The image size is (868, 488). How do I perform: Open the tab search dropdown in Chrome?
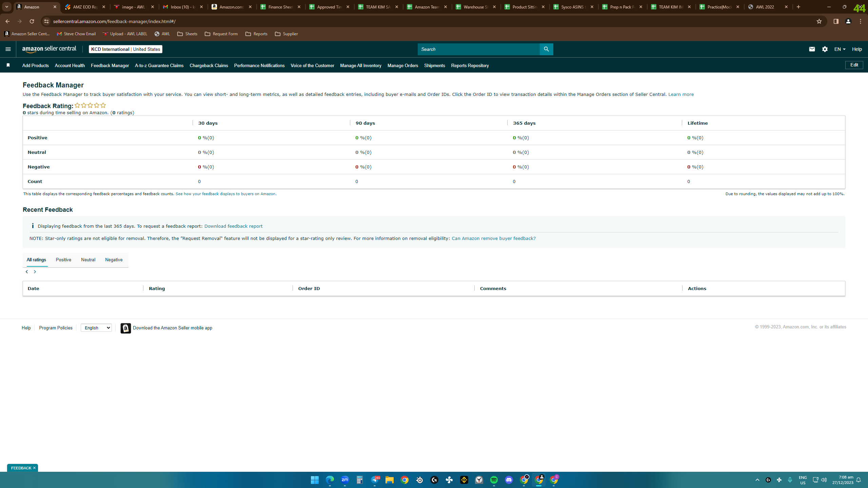coord(7,7)
